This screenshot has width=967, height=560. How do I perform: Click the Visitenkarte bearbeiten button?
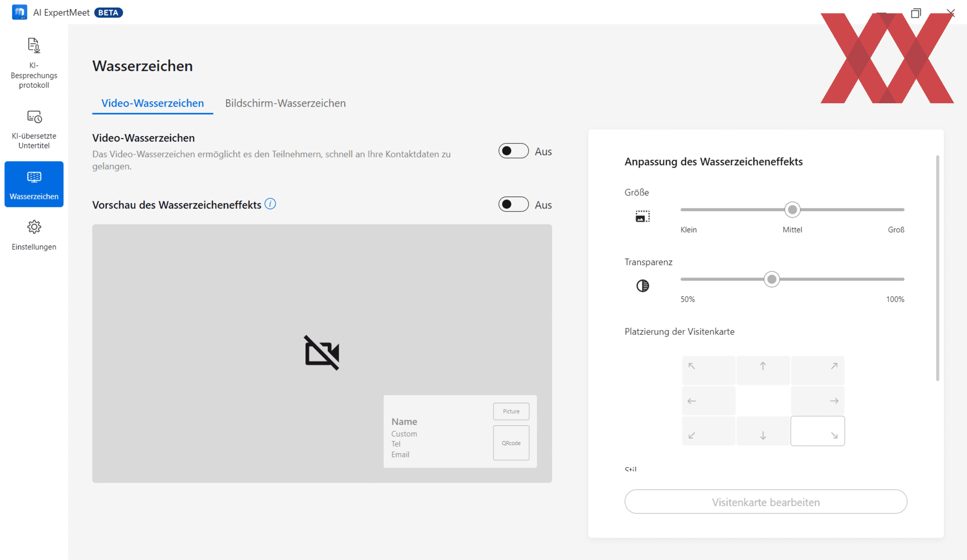point(766,502)
